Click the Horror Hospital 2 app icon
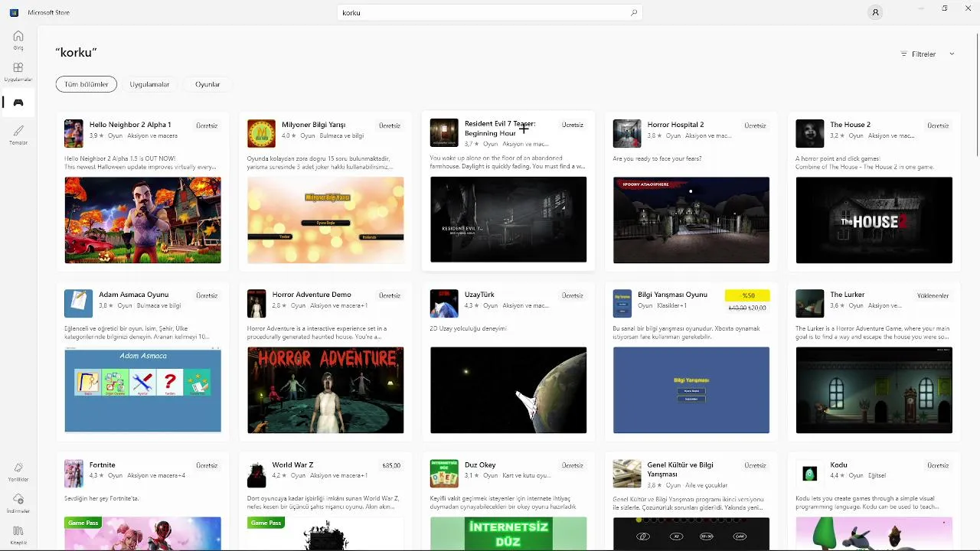Screen dimensions: 980x551 [627, 133]
